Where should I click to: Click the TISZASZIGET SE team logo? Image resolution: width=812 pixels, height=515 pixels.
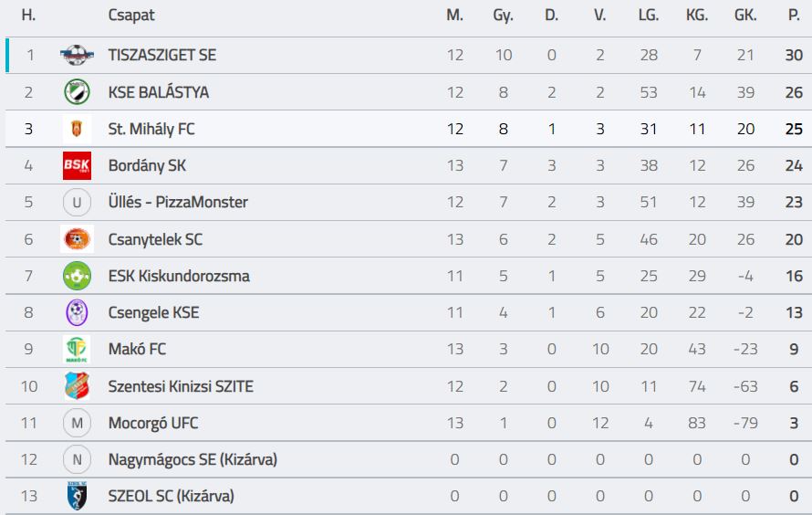[77, 55]
